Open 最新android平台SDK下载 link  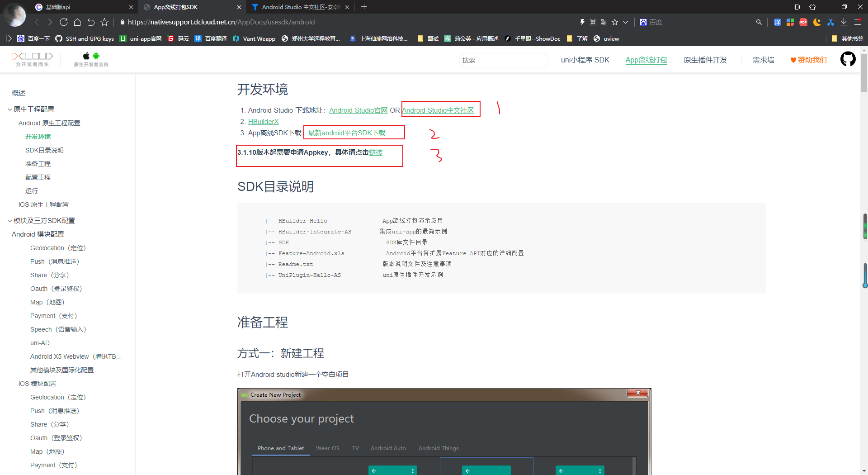[x=347, y=133]
